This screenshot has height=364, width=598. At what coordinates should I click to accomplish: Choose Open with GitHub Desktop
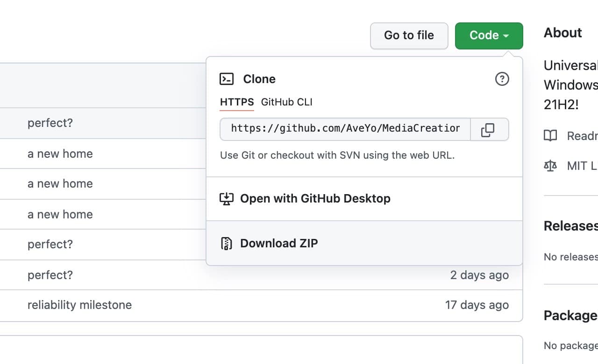click(x=364, y=199)
